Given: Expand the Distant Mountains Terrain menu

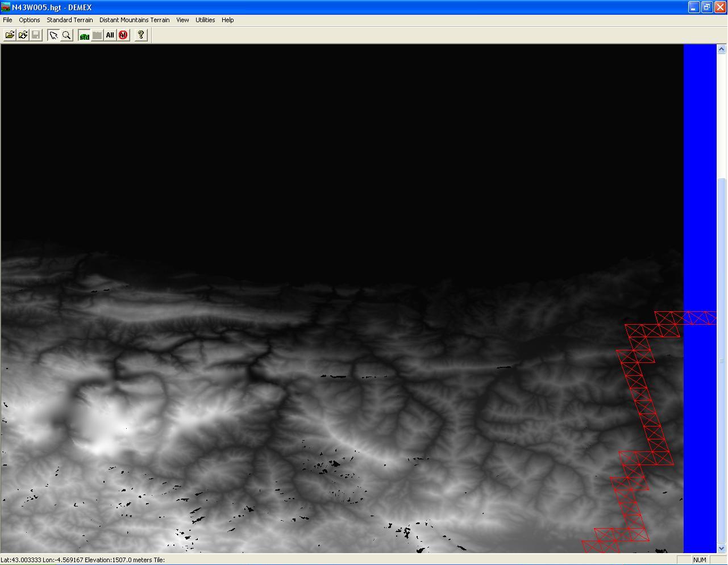Looking at the screenshot, I should (x=134, y=20).
